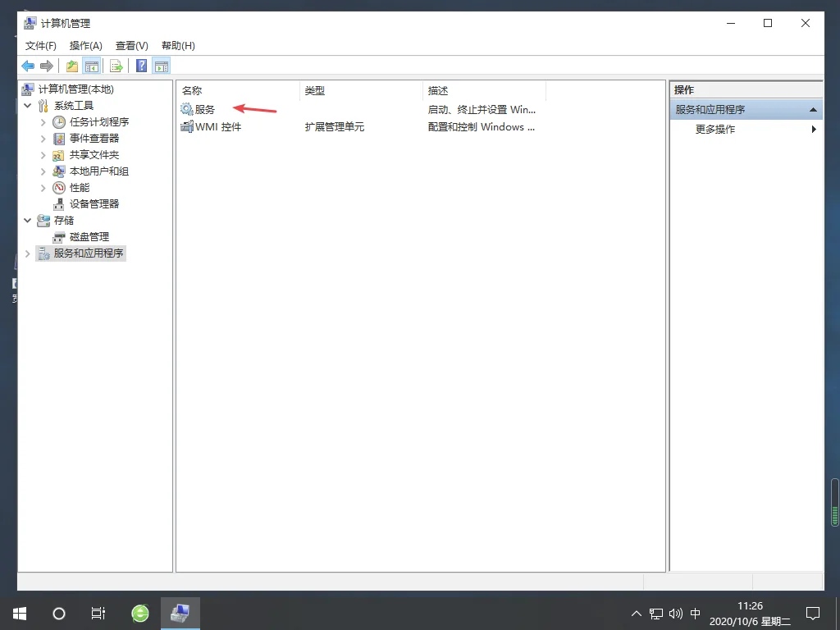Click the 扩展管理单元 type cell
840x630 pixels.
click(x=335, y=127)
